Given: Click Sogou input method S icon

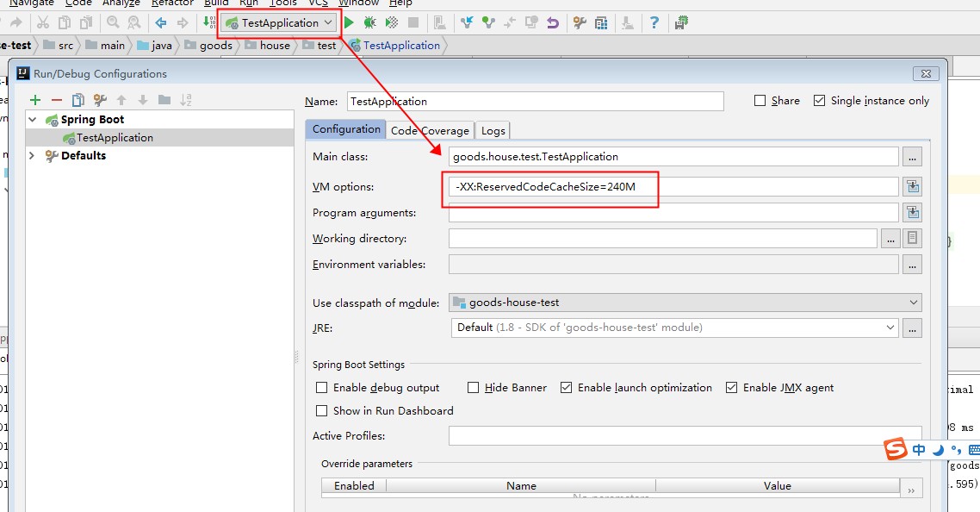Looking at the screenshot, I should (896, 449).
